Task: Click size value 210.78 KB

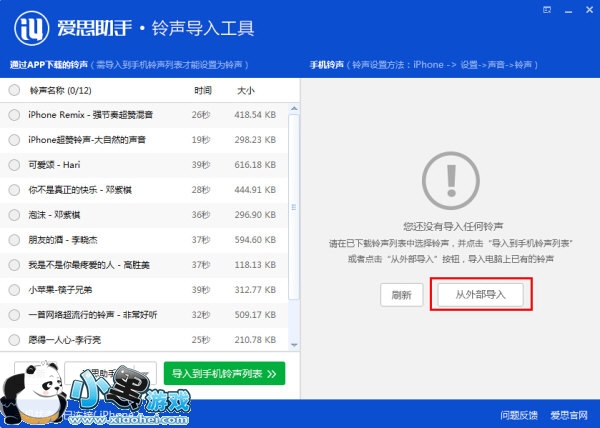Action: pos(255,340)
